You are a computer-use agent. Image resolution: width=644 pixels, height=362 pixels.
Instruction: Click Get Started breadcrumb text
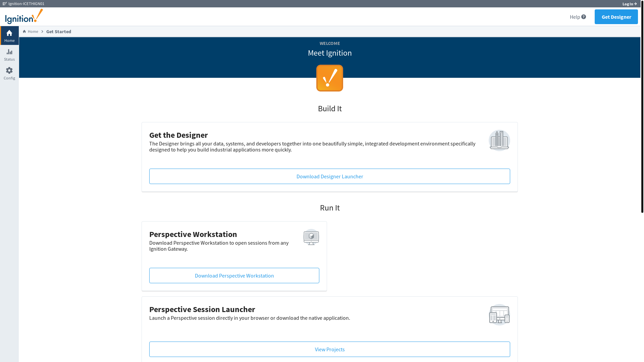(59, 32)
